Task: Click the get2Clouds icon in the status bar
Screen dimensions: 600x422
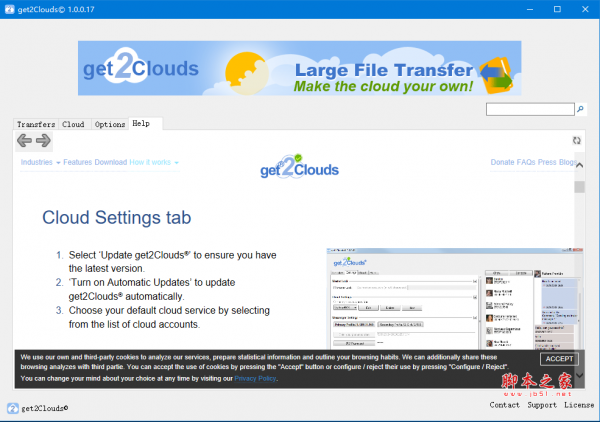Action: 13,408
